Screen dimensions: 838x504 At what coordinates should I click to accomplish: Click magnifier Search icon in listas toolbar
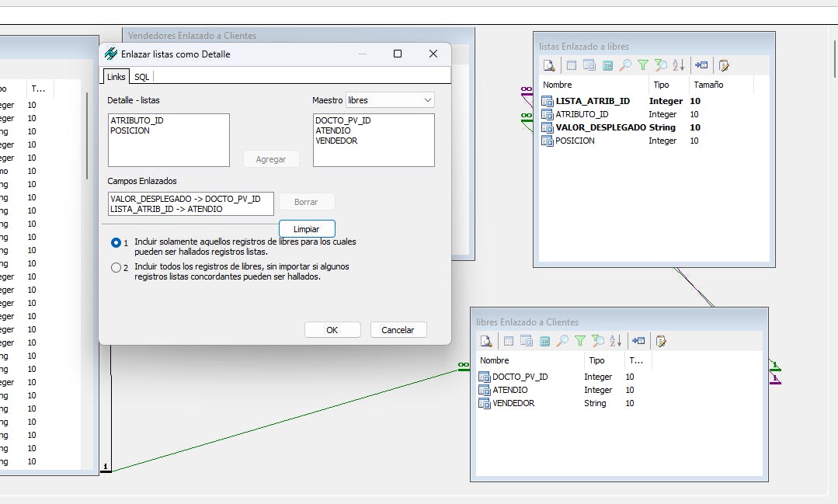click(x=625, y=65)
